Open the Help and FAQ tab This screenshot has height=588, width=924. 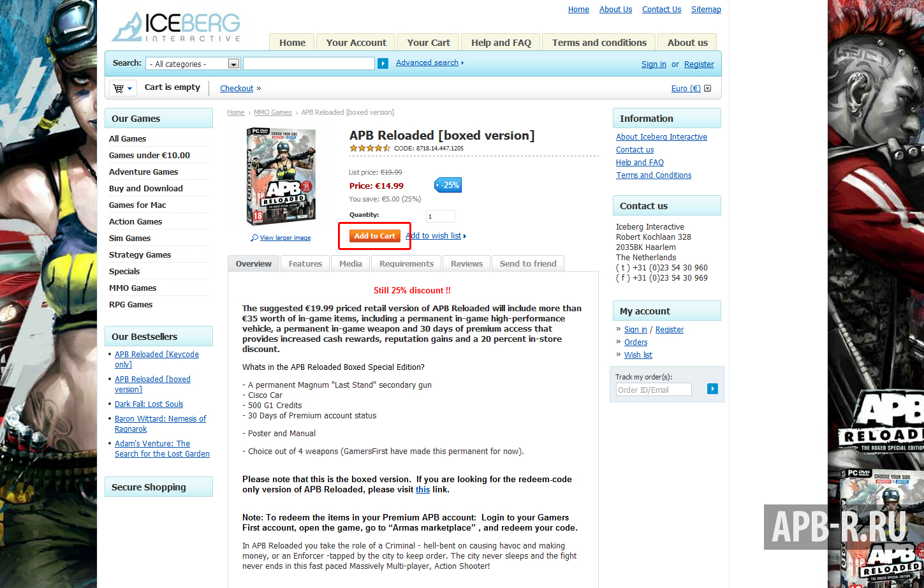point(501,43)
